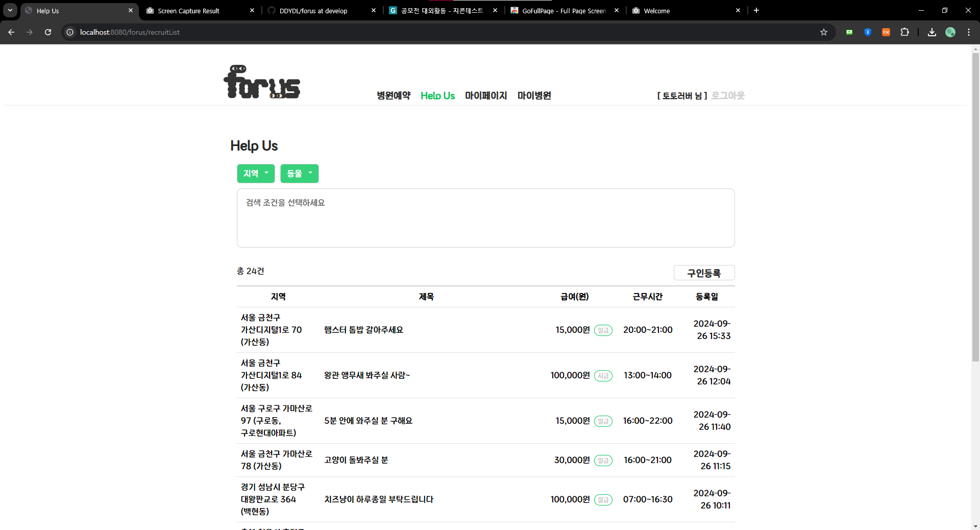Click the 총 24건 count text

click(250, 271)
